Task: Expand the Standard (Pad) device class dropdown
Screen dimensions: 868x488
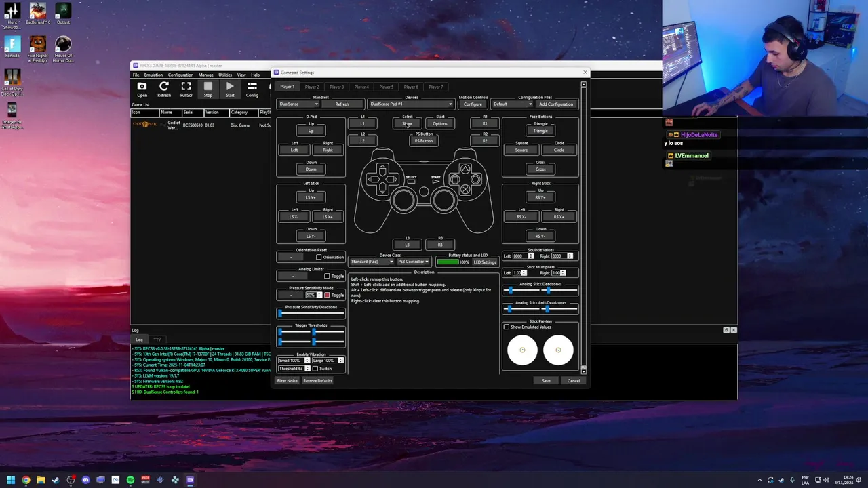Action: click(x=372, y=262)
